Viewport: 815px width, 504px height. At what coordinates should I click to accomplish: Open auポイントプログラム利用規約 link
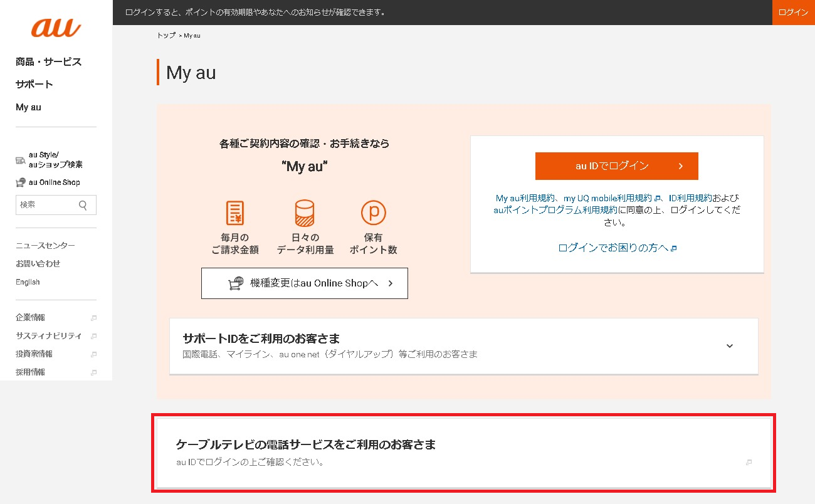(555, 210)
